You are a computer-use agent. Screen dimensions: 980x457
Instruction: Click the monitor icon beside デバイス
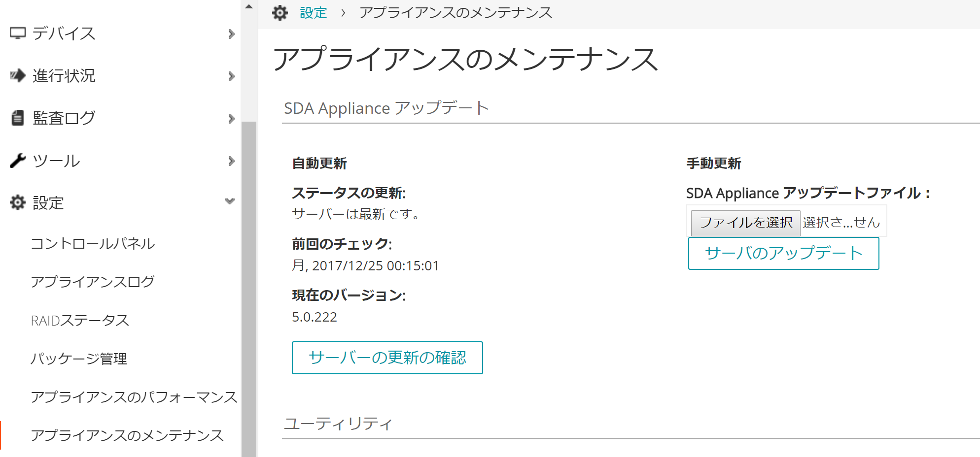pos(18,33)
